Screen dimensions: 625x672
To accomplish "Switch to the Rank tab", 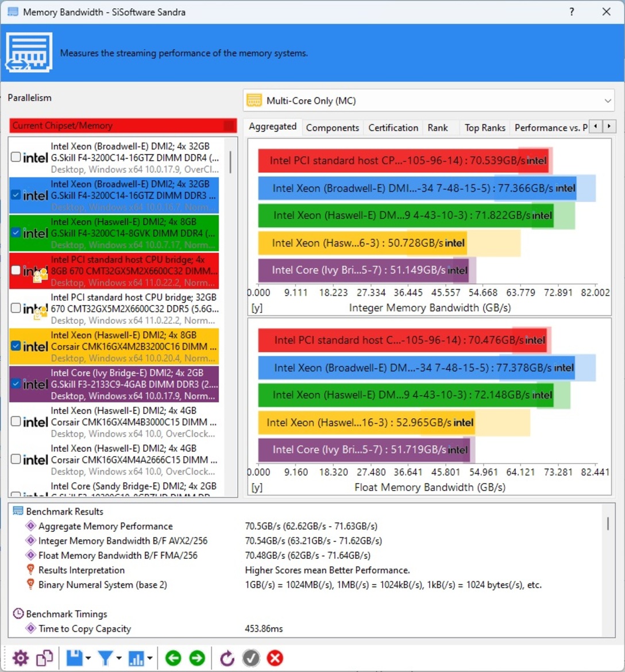I will pyautogui.click(x=438, y=128).
